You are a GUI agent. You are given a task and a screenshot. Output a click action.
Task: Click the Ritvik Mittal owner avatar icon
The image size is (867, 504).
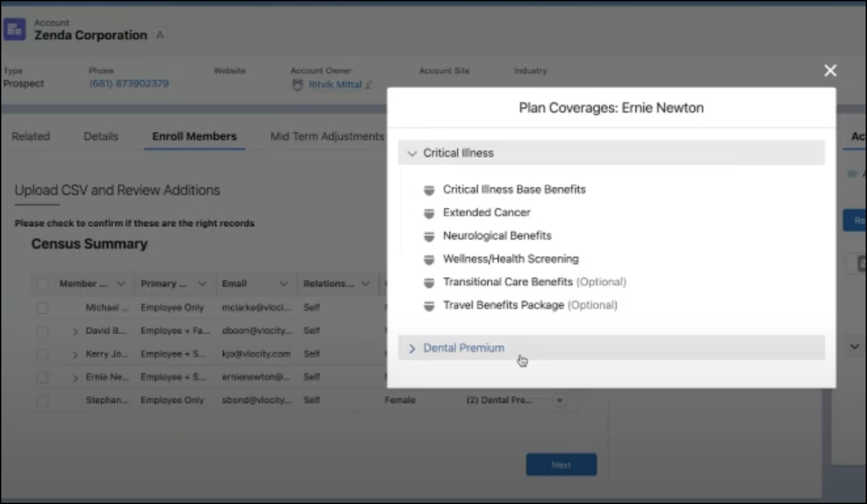click(298, 84)
